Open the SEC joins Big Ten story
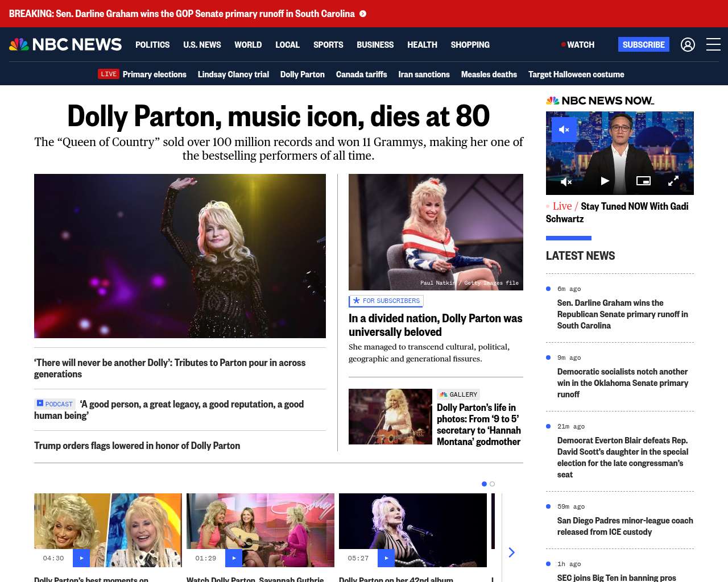This screenshot has height=582, width=728. click(x=617, y=577)
